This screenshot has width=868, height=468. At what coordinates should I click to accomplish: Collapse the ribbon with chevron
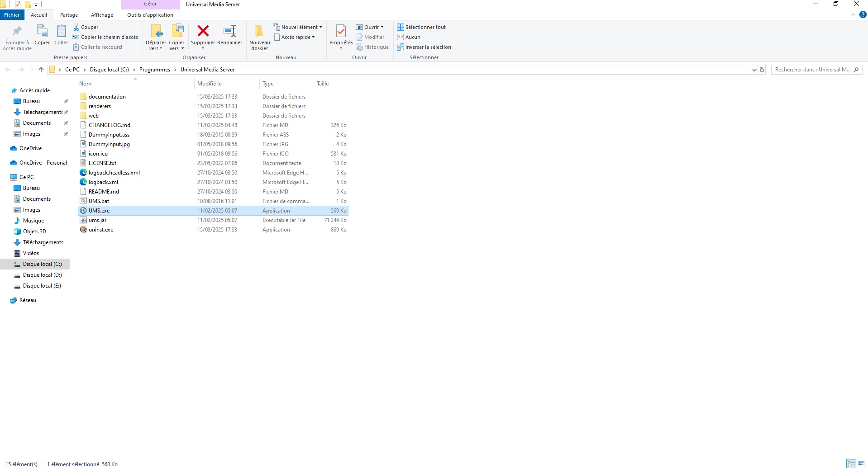(853, 14)
